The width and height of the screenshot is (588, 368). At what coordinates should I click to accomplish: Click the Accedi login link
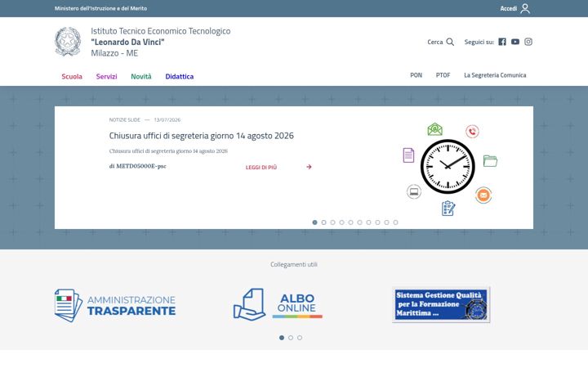click(509, 8)
